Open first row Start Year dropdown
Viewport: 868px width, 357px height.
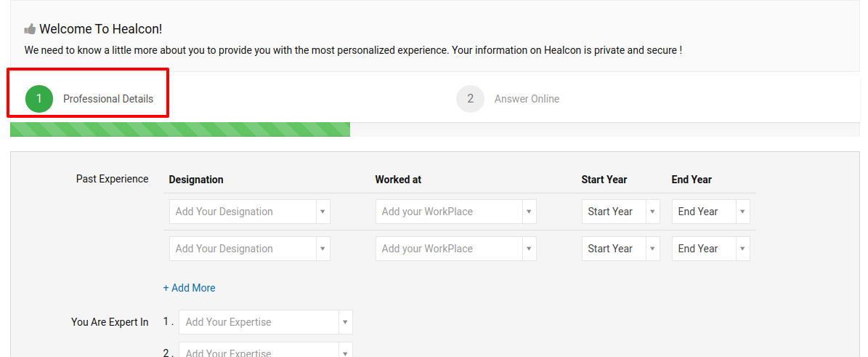(x=620, y=212)
